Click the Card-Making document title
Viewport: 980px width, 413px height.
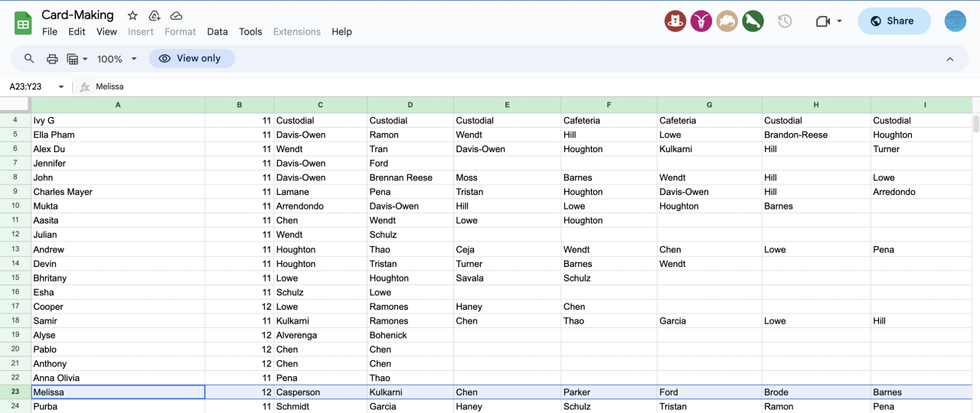77,15
